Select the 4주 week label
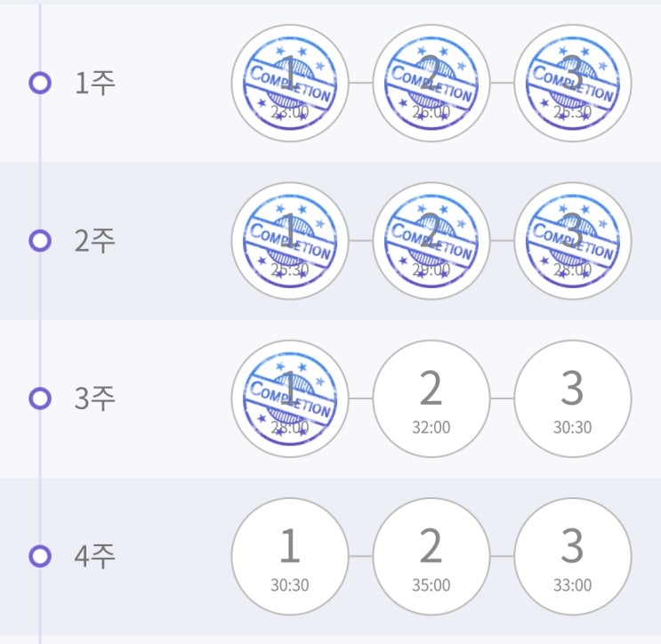The height and width of the screenshot is (644, 661). coord(94,557)
